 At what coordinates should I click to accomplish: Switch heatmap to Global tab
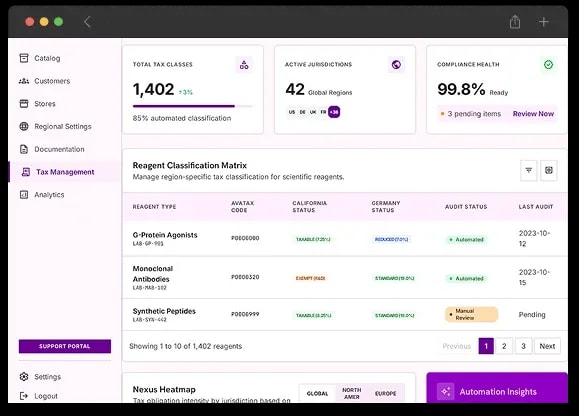(x=317, y=393)
